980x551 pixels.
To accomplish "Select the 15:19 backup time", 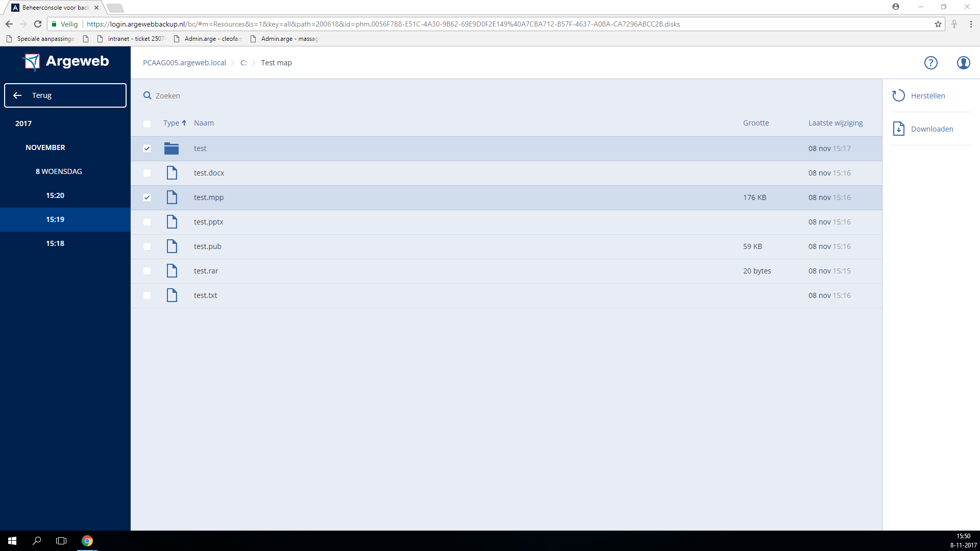I will 65,219.
